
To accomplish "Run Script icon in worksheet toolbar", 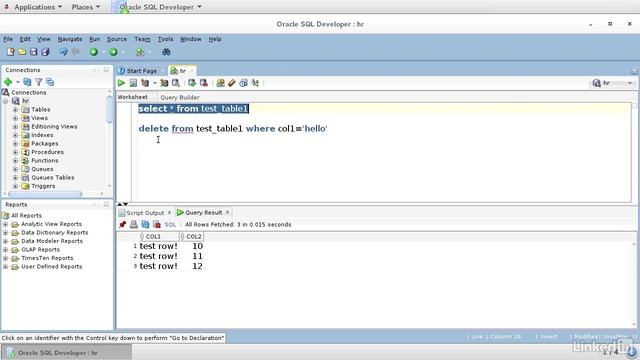I will pos(133,83).
